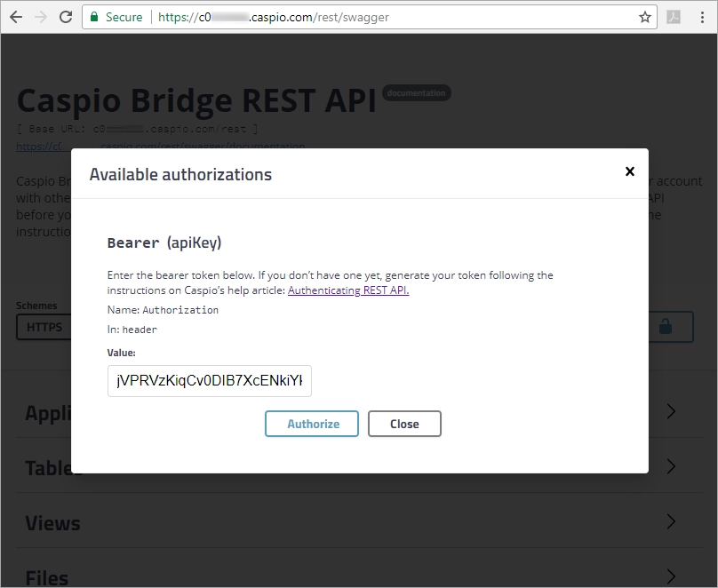Viewport: 718px width, 588px height.
Task: Click the 'Secure' label in address bar
Action: coord(124,18)
